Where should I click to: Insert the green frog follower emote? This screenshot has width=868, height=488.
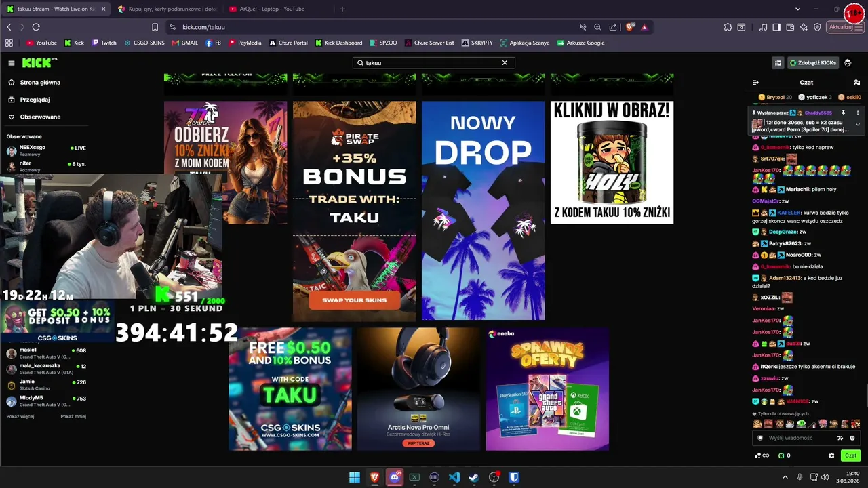coord(801,424)
